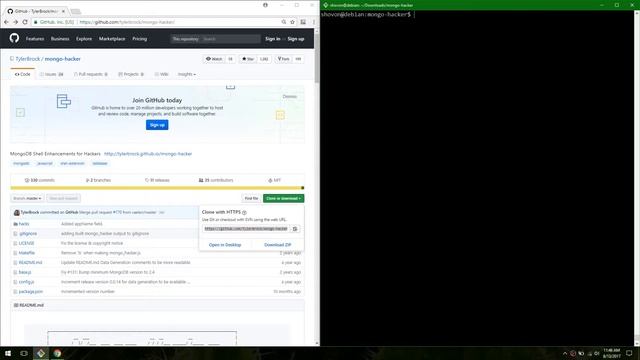View the releases link
640x360 pixels.
coord(157,180)
